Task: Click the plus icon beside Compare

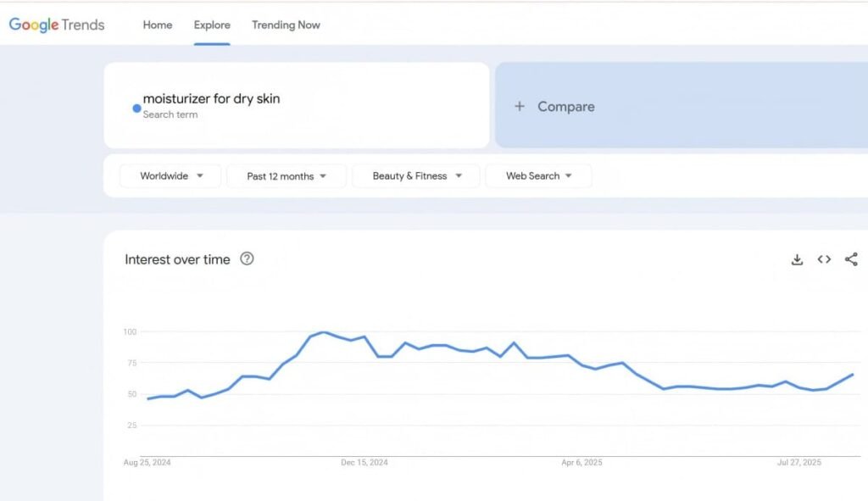Action: pos(520,107)
